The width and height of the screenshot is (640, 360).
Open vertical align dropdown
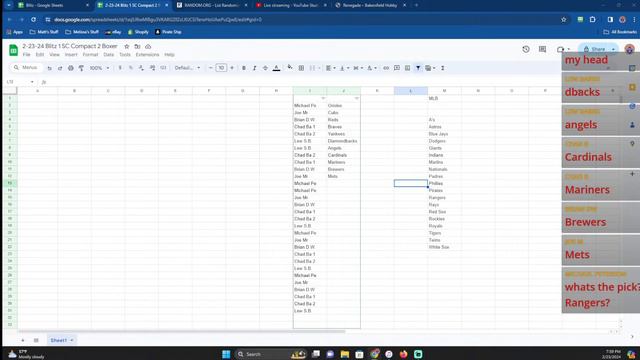click(344, 68)
